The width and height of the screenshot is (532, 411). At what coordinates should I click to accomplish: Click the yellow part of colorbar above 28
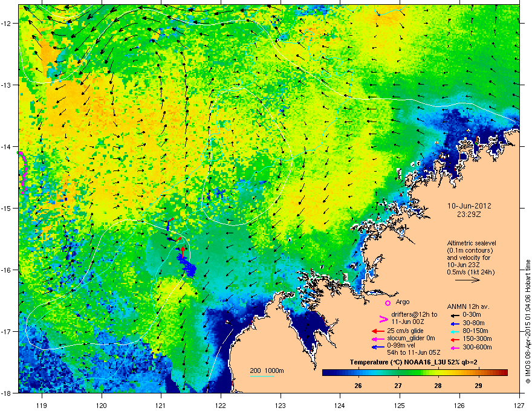[438, 373]
